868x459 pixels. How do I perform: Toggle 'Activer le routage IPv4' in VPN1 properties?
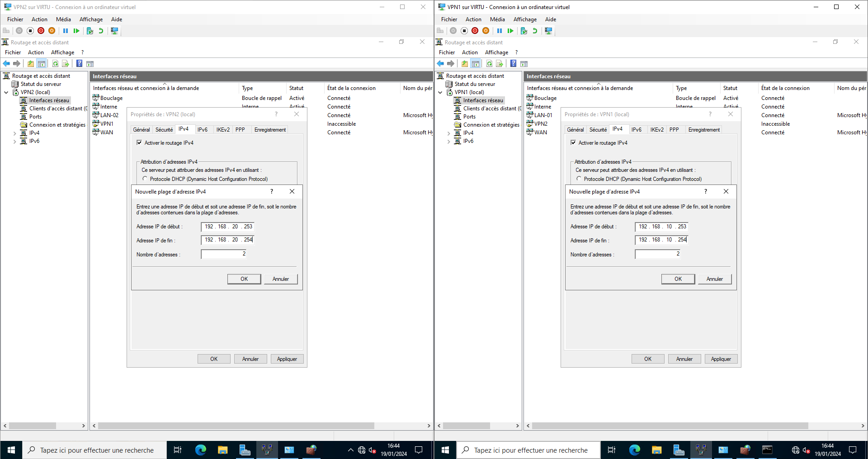pos(573,143)
